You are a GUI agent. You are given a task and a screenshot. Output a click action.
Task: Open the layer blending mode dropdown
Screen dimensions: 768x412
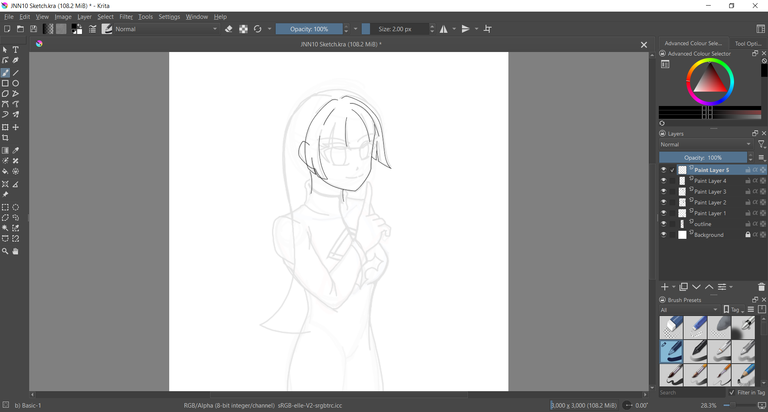[705, 145]
